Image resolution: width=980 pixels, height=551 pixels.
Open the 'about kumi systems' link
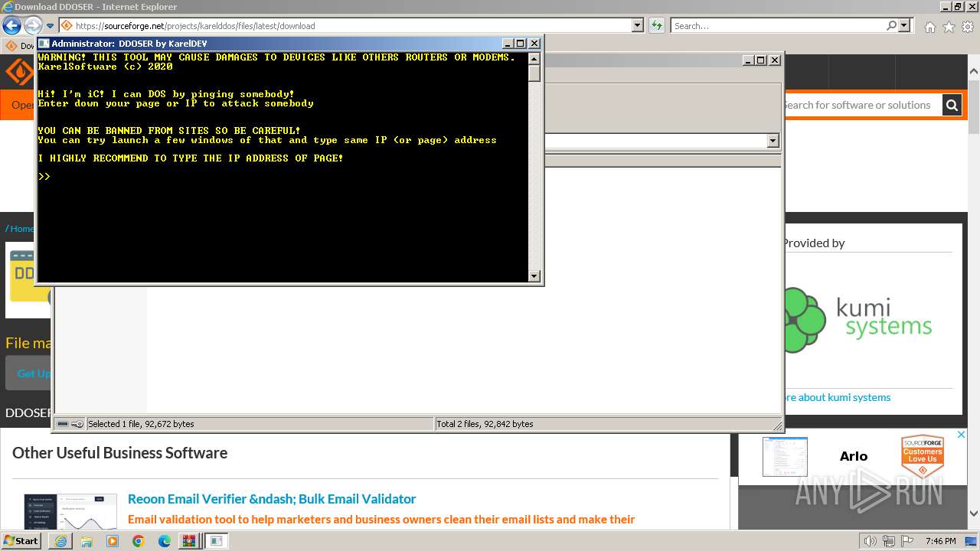click(x=836, y=397)
